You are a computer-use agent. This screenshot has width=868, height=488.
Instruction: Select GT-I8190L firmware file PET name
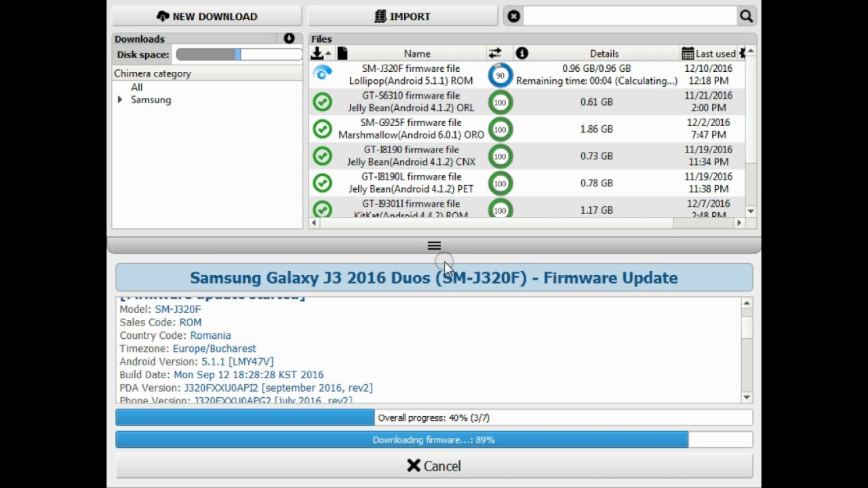pyautogui.click(x=411, y=183)
